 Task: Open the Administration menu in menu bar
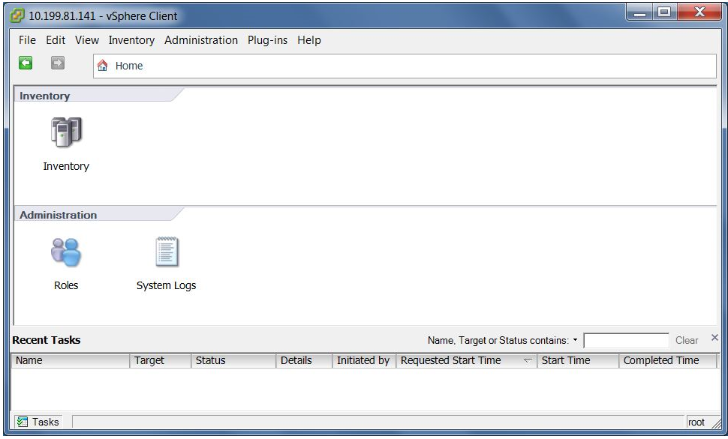click(x=201, y=40)
